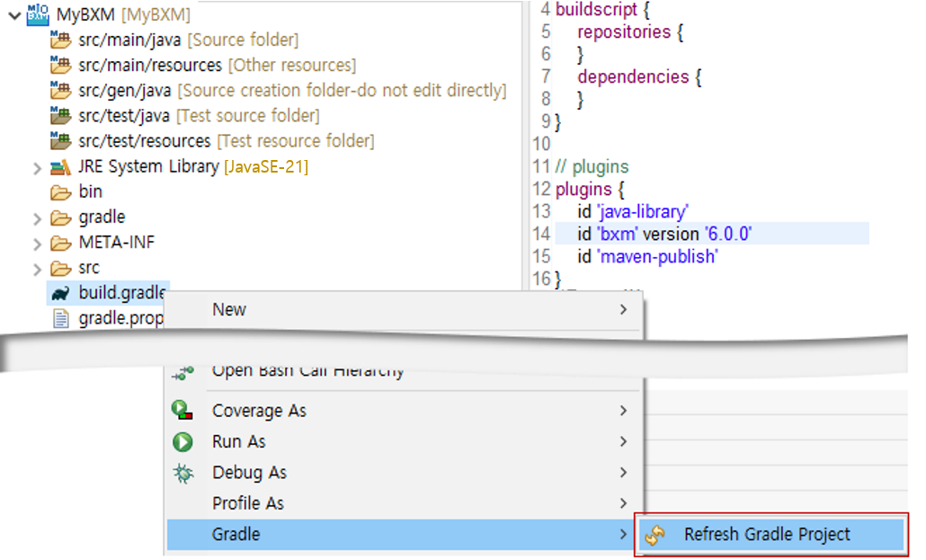
Task: Select the gradle.properties file
Action: [x=120, y=318]
